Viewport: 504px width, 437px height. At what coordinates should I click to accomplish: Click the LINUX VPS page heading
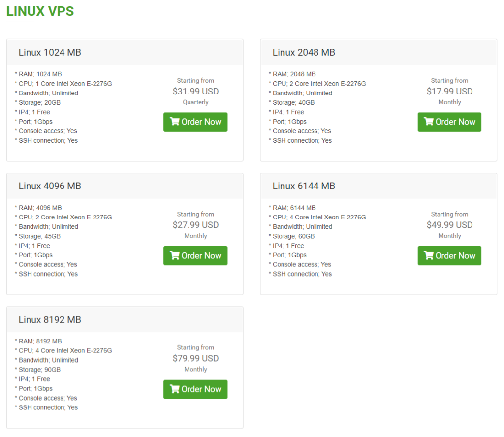pyautogui.click(x=40, y=11)
